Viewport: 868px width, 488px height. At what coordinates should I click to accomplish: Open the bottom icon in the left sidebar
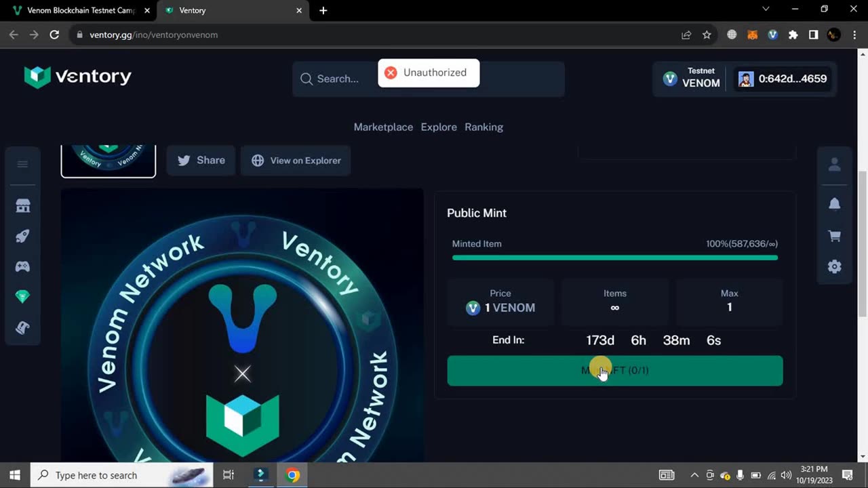tap(22, 328)
